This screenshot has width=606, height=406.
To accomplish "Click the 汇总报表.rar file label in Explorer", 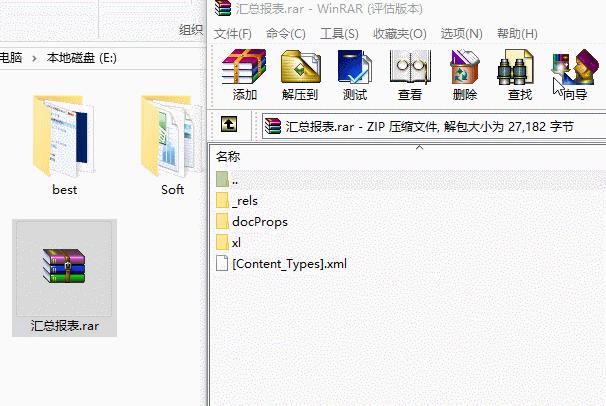I will pos(65,326).
